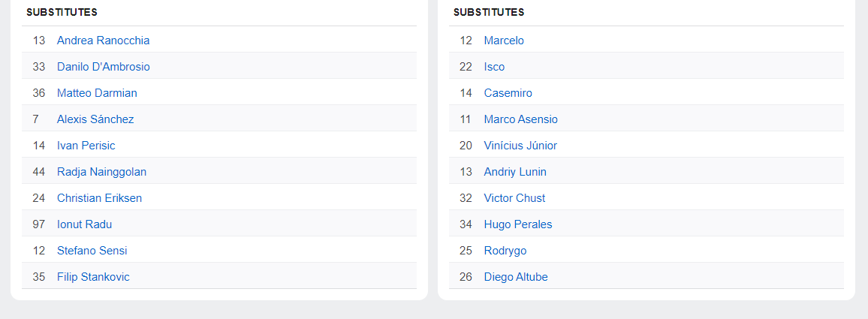The height and width of the screenshot is (319, 868).
Task: Open Alexis Sánchez's profile link
Action: coord(95,119)
